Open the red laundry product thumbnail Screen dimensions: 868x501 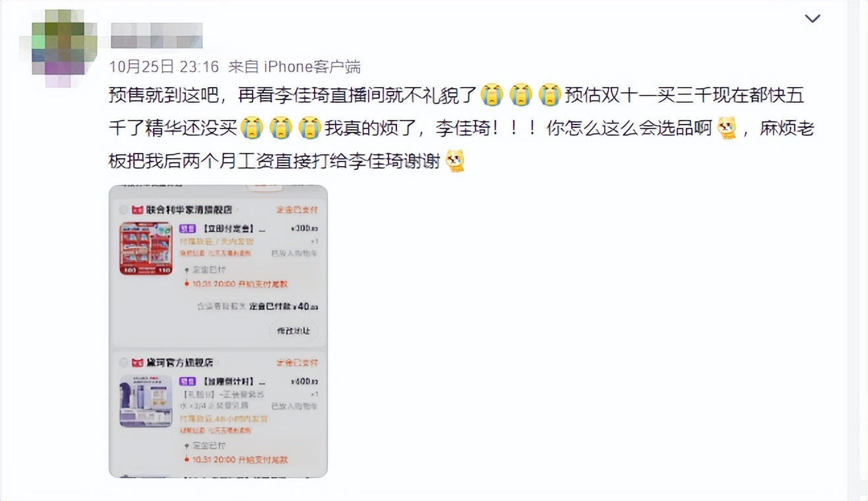coord(146,249)
